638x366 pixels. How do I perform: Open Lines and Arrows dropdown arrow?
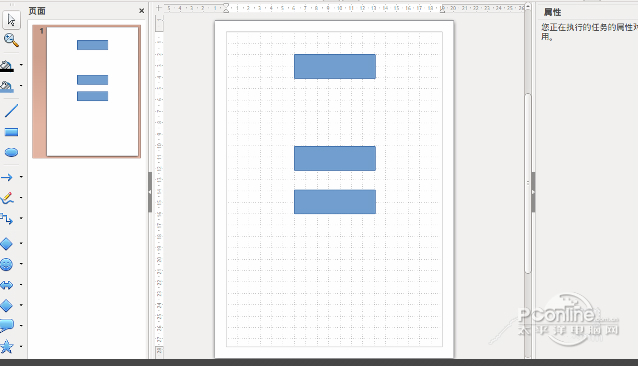pyautogui.click(x=21, y=177)
